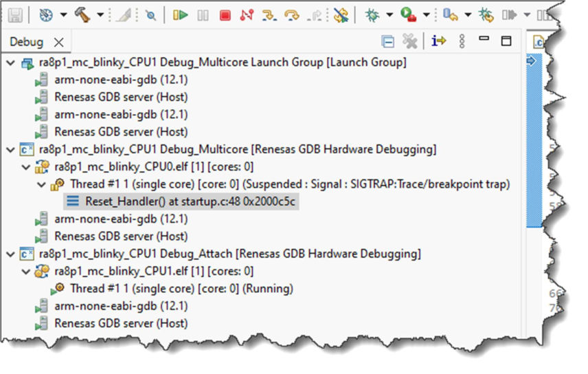The width and height of the screenshot is (588, 374).
Task: Click the icon beside the Running Thread #1
Action: tap(58, 289)
